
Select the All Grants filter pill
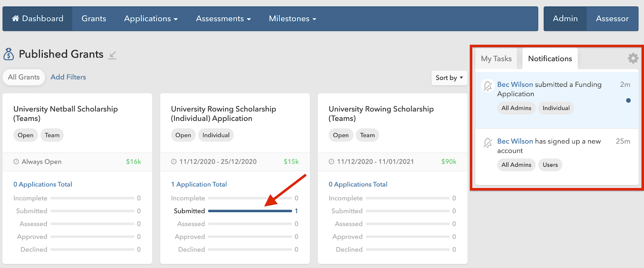[x=24, y=77]
